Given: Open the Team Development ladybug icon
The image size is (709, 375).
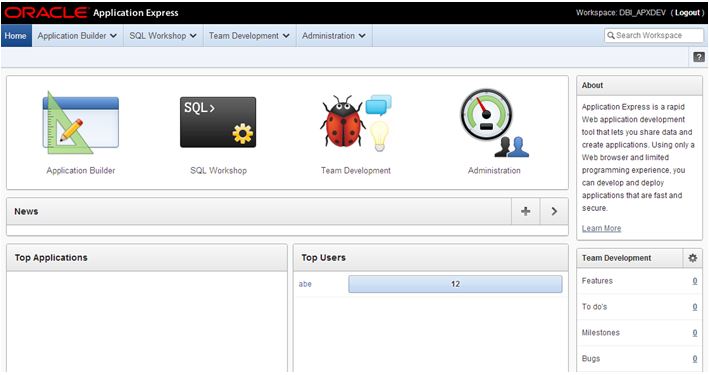Looking at the screenshot, I should coord(356,122).
